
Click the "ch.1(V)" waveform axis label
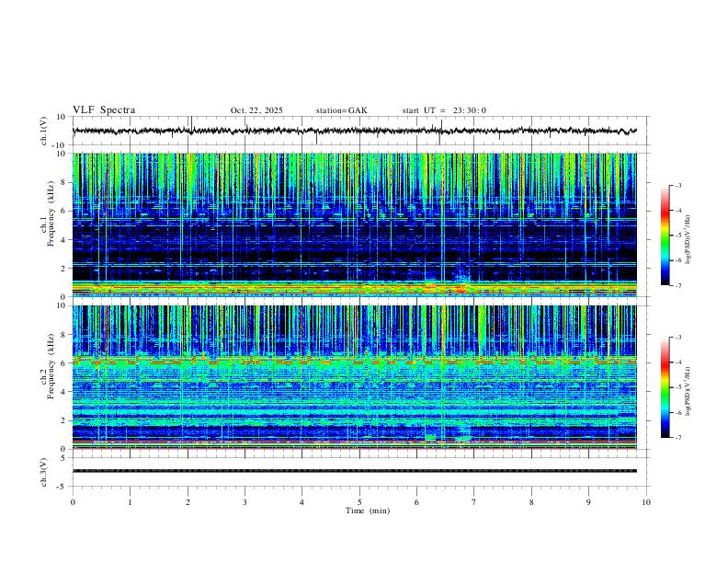[x=43, y=131]
